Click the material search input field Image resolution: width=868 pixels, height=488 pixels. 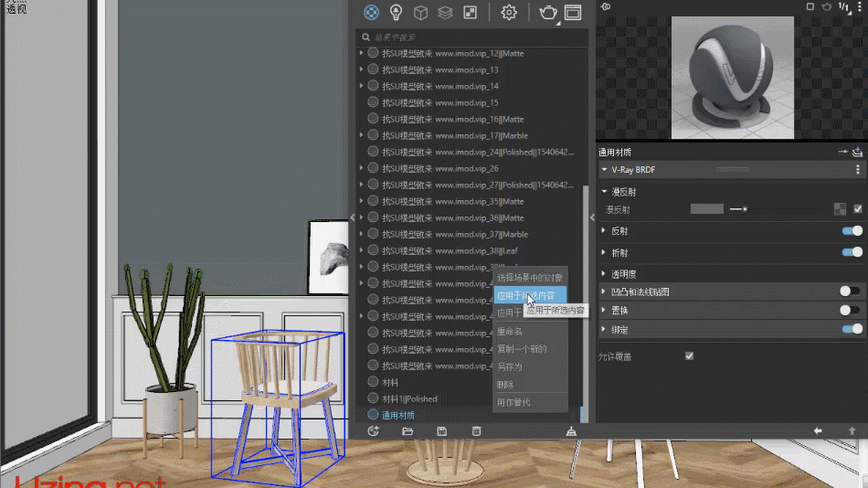(x=471, y=37)
